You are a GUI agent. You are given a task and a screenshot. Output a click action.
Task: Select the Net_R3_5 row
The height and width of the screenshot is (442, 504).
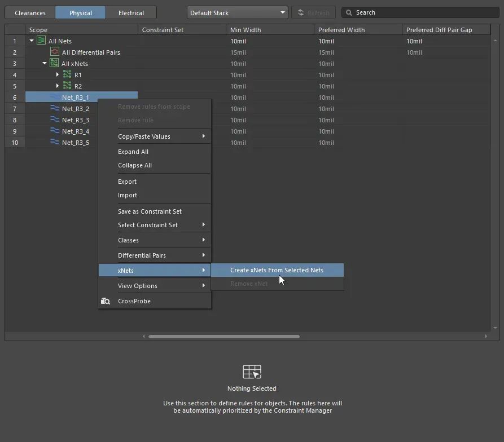76,143
